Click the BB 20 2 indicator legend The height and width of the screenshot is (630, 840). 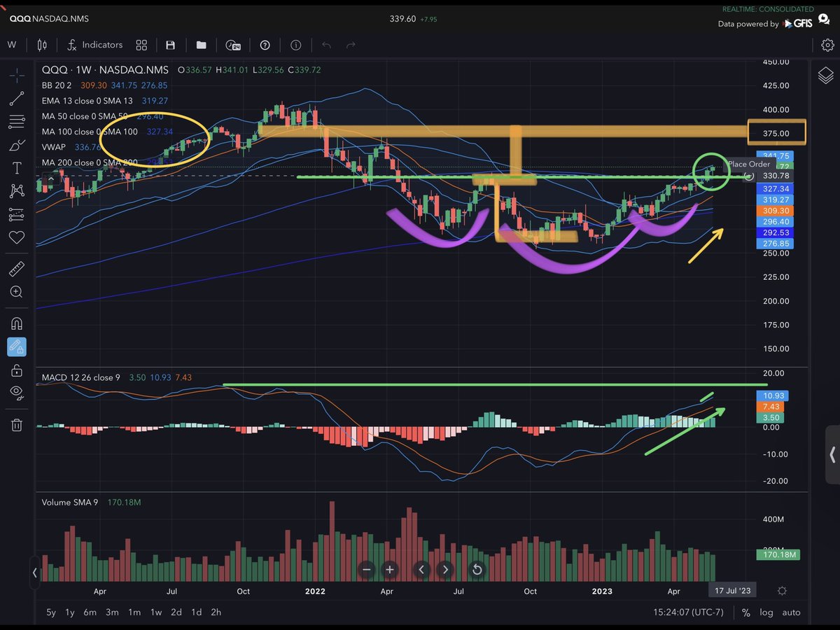click(55, 85)
